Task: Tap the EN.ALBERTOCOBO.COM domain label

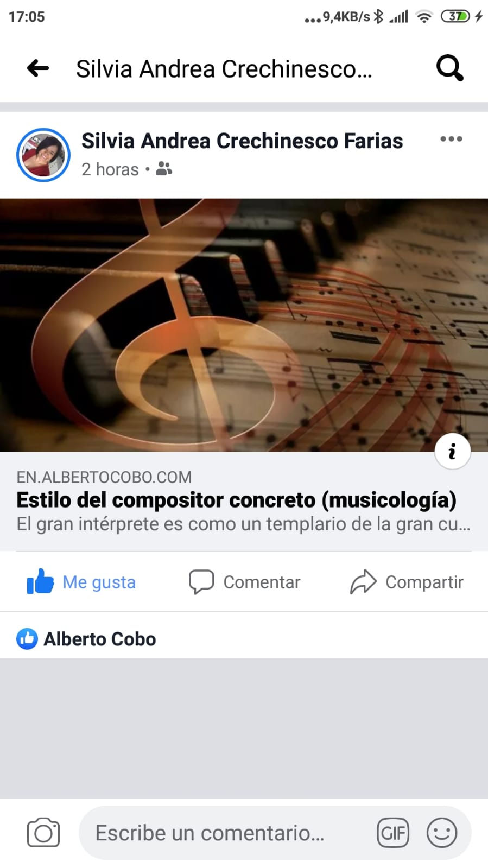Action: [104, 477]
